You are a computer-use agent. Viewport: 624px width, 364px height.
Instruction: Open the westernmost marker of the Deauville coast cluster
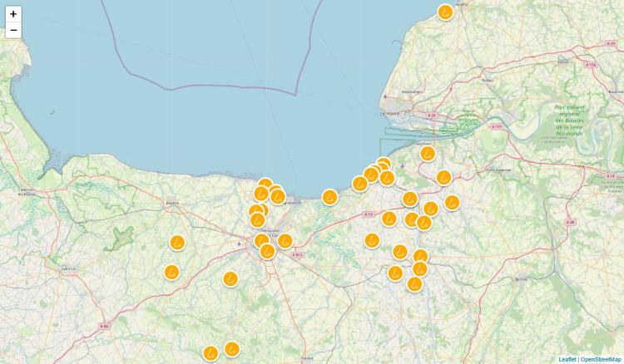(x=359, y=184)
